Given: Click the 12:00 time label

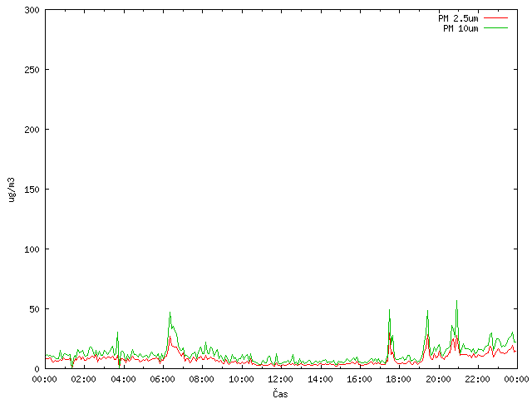Looking at the screenshot, I should click(x=281, y=379).
